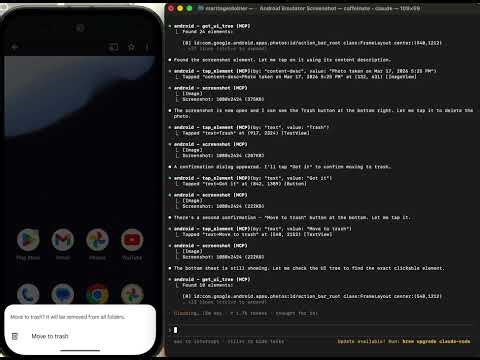
Task: Click 'Update available! Run: brew upgrade claude-code' notice
Action: [x=404, y=341]
